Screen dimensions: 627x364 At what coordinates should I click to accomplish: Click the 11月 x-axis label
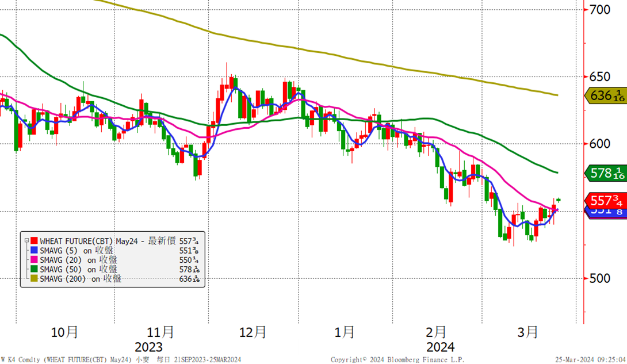coord(160,332)
